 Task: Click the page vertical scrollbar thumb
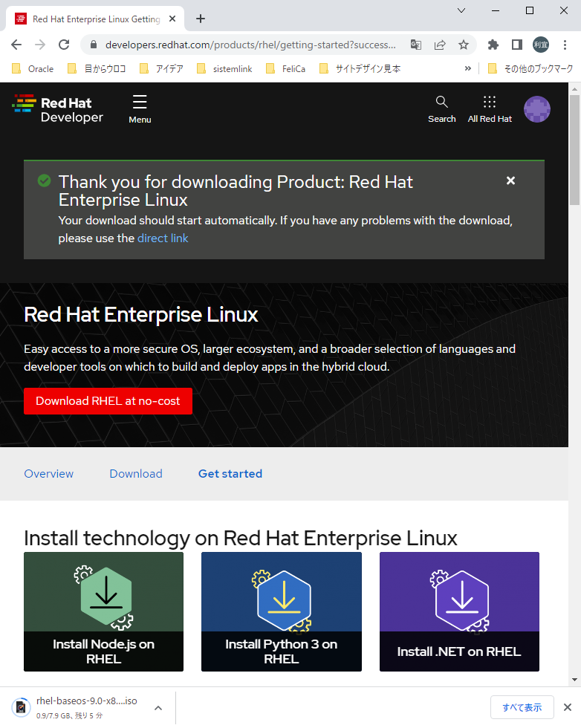point(574,149)
